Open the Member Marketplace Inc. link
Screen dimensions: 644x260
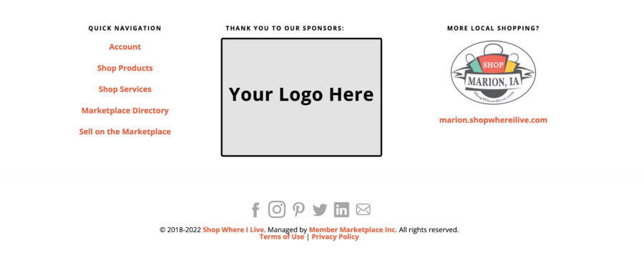[x=353, y=230]
